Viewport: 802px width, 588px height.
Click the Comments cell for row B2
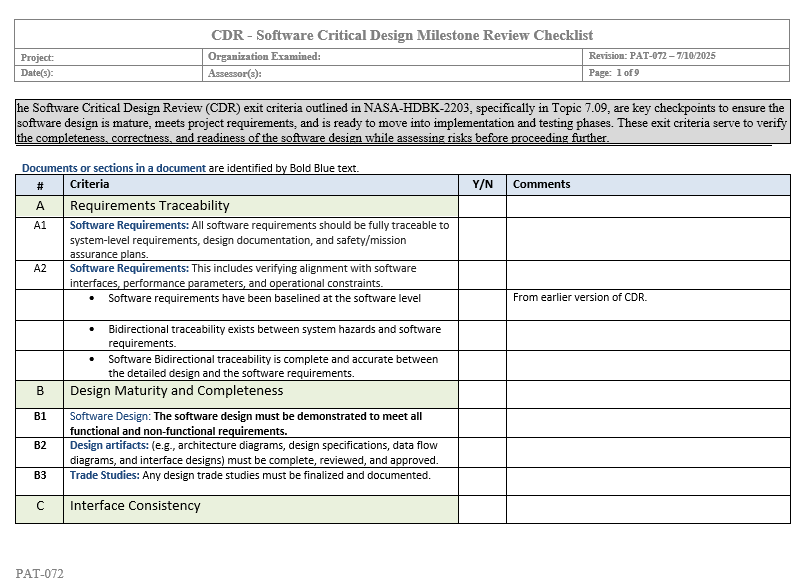coord(647,452)
